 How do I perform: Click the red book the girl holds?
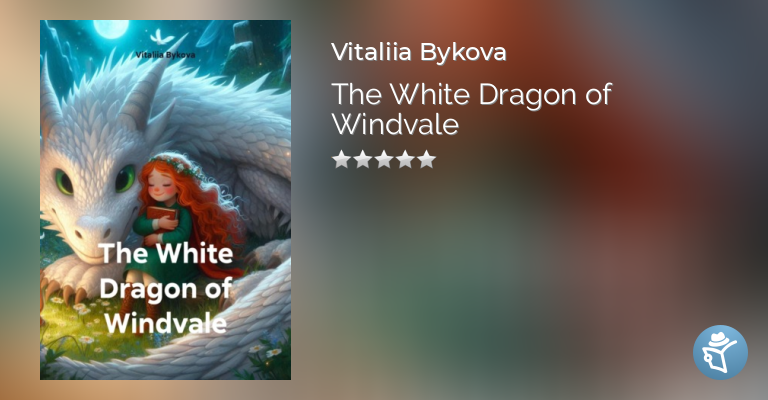click(x=161, y=215)
